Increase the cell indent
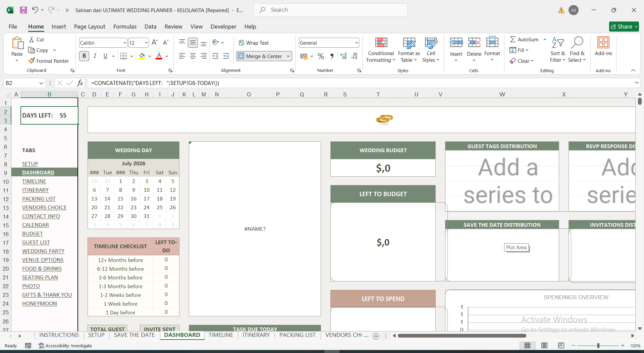 (226, 56)
